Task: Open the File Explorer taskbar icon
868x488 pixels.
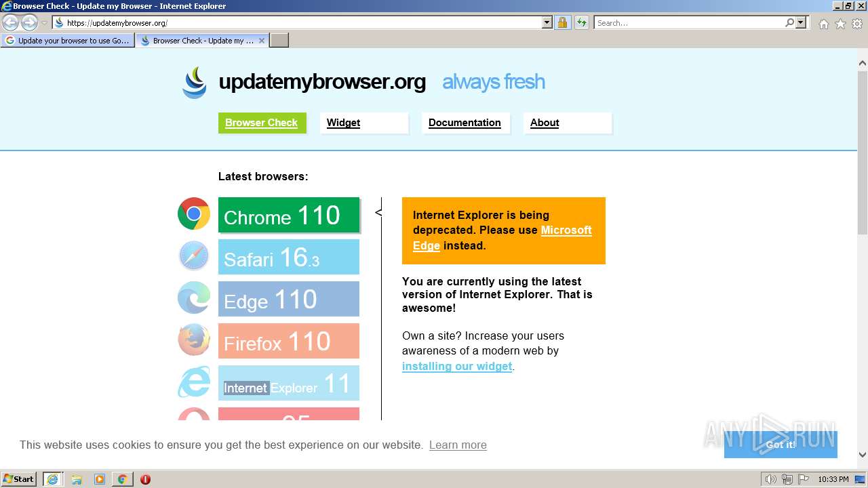Action: pos(77,479)
